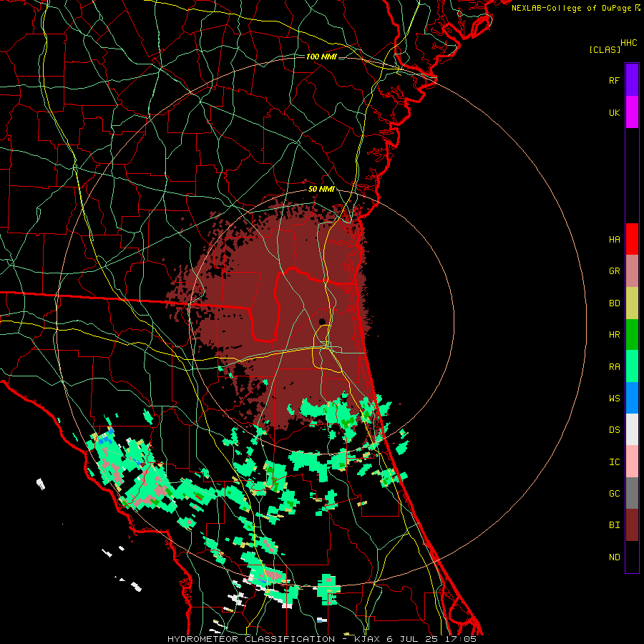644x644 pixels.
Task: Click the 17:05 timestamp
Action: (460, 639)
